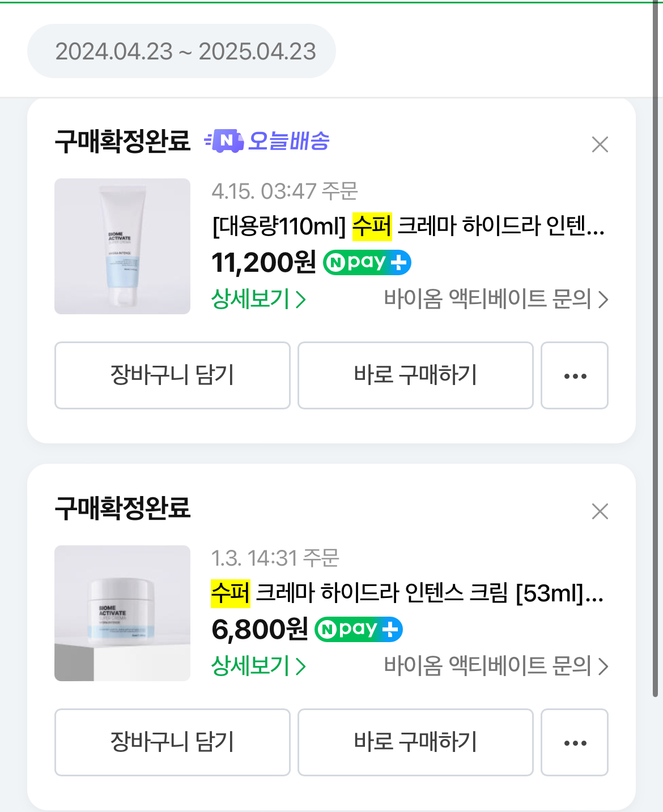Open more options for the 53ml order
The height and width of the screenshot is (812, 663).
tap(575, 742)
